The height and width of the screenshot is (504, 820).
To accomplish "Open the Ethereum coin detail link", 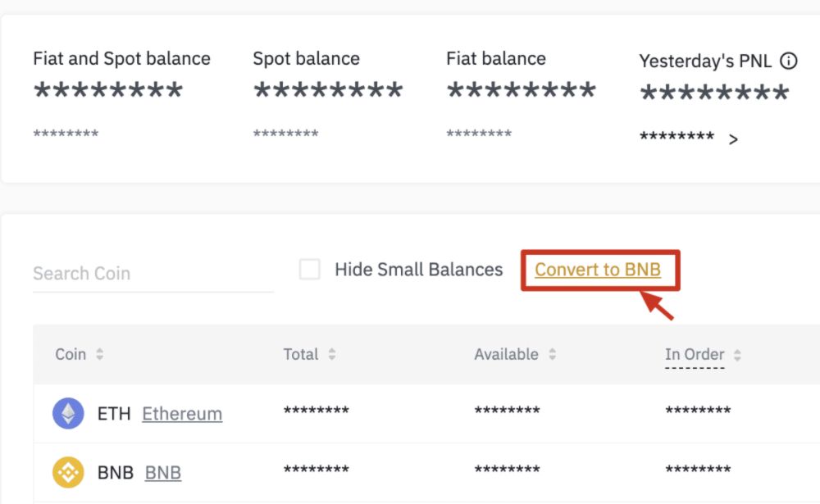I will [181, 413].
